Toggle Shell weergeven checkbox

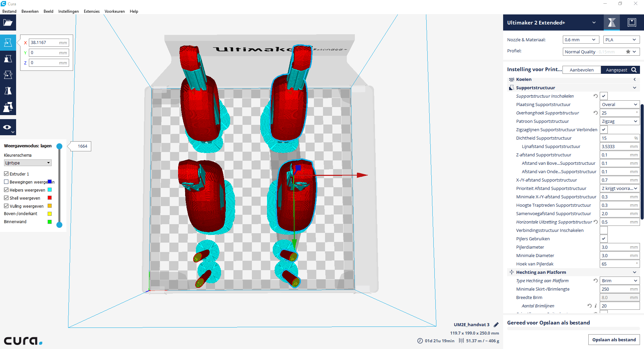click(x=6, y=198)
